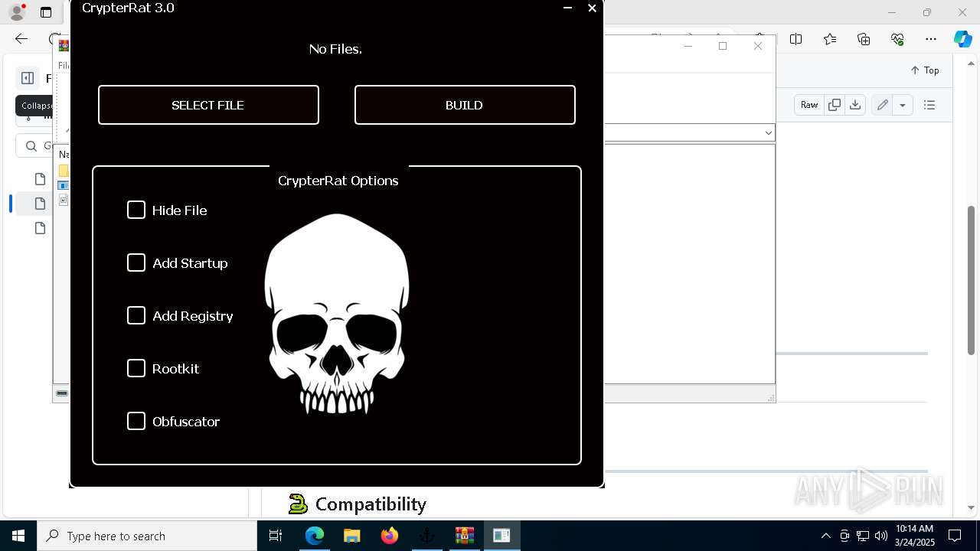
Task: Click the taskbar search box
Action: [147, 536]
